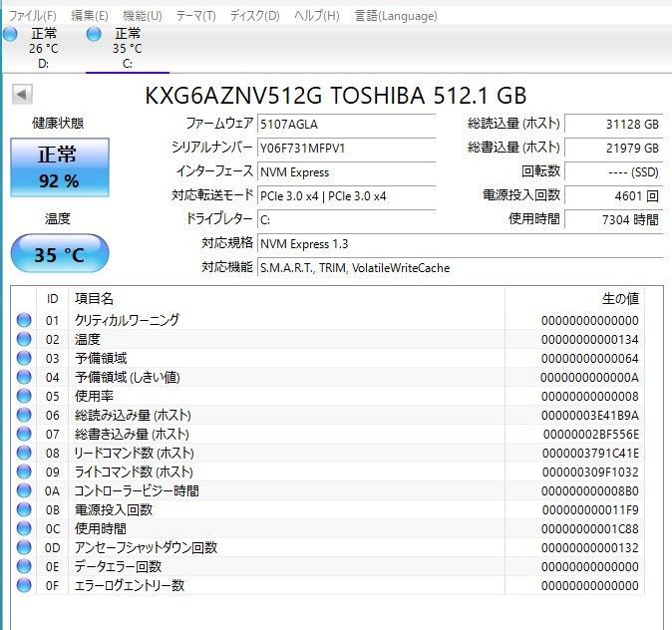
Task: Select the 使用率 attribute row
Action: pos(328,396)
